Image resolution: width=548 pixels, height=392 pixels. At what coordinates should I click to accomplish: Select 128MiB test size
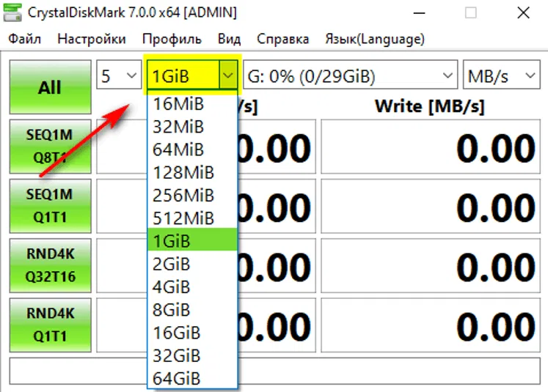(x=192, y=172)
